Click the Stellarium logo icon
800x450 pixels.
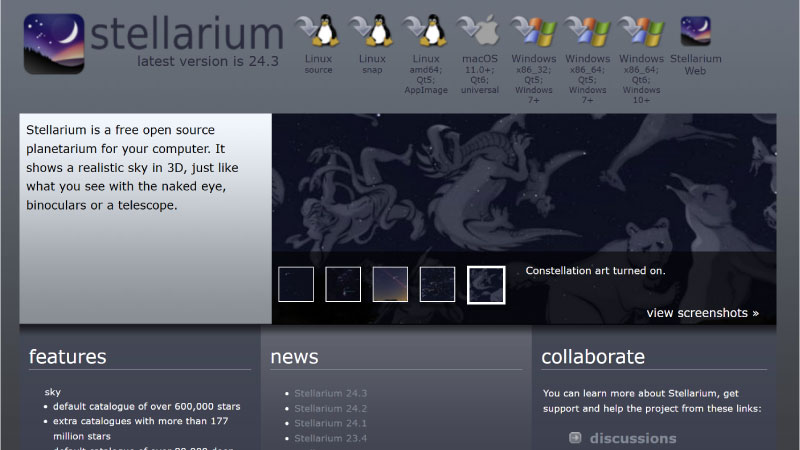click(53, 42)
